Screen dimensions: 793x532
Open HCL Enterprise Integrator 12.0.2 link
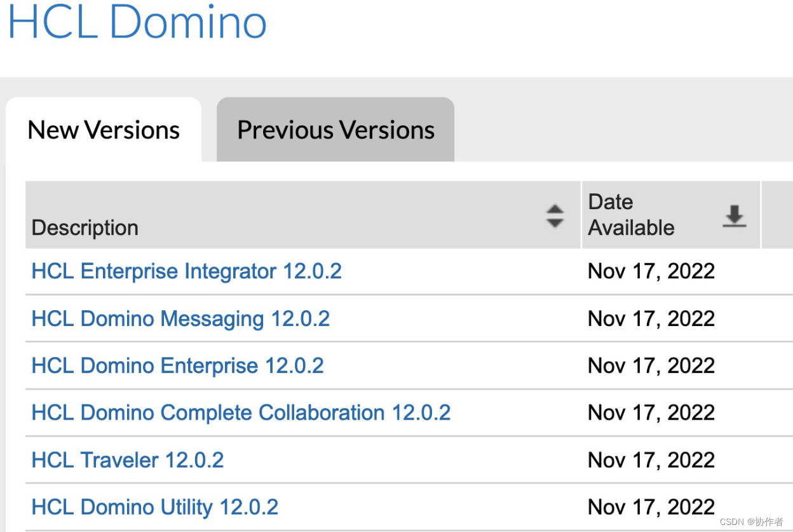187,271
